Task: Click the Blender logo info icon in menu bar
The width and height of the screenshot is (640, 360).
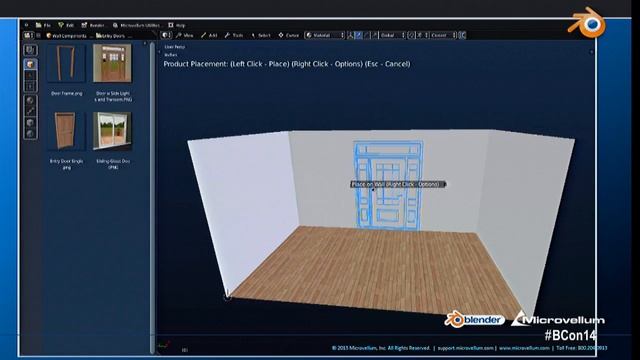Action: [x=27, y=25]
